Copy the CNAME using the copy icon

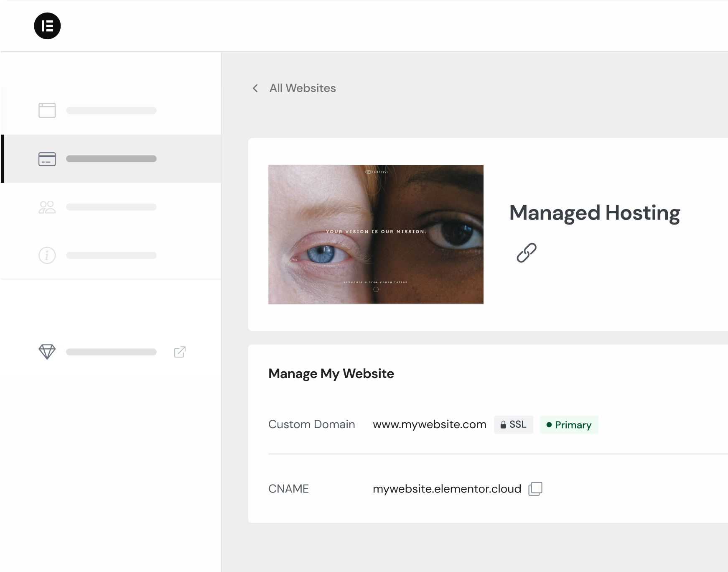[535, 489]
